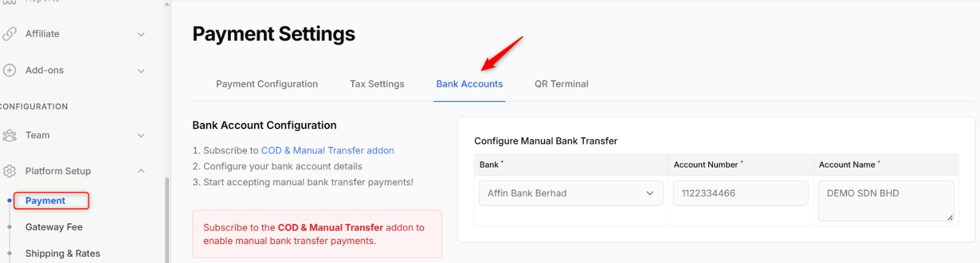Select the Bank Accounts tab
This screenshot has width=980, height=263.
469,84
